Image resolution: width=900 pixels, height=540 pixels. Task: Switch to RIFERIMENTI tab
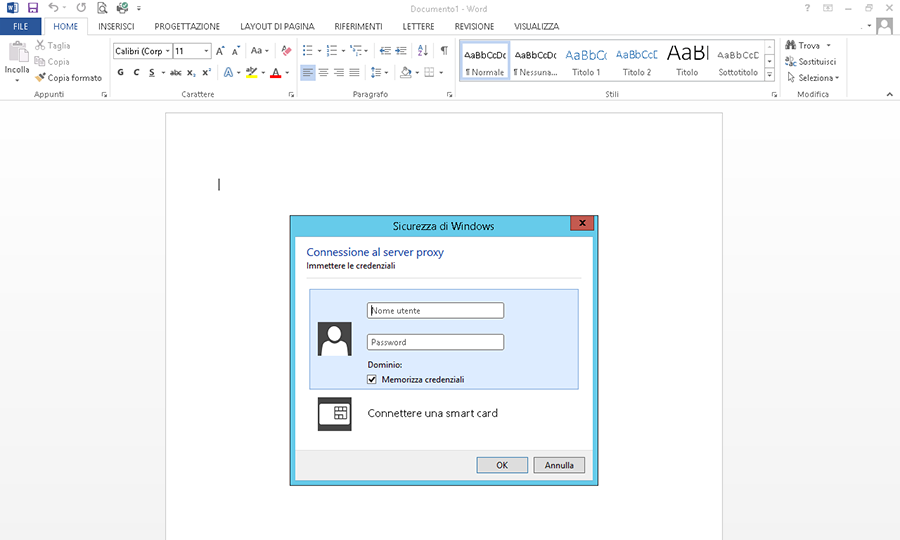(x=358, y=26)
